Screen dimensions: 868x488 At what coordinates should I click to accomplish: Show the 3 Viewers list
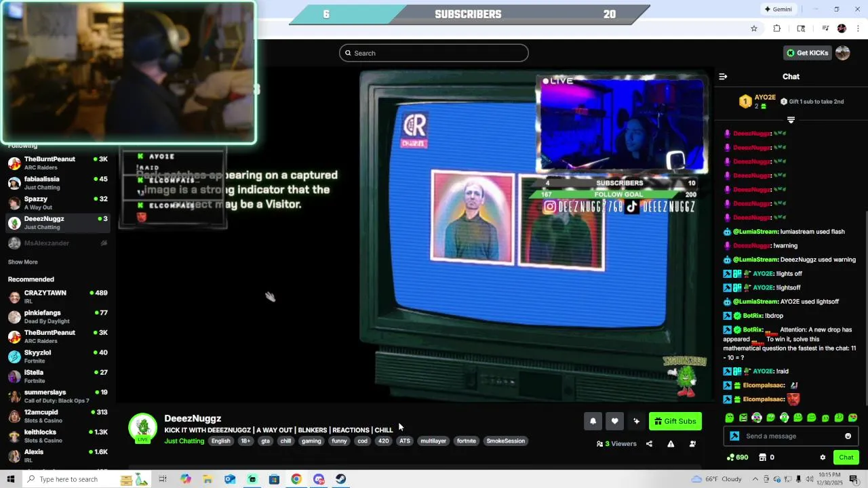click(x=616, y=444)
